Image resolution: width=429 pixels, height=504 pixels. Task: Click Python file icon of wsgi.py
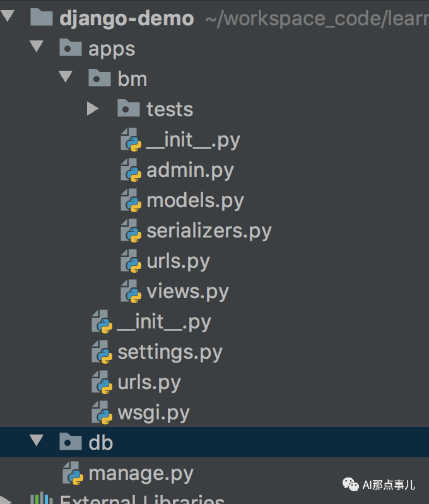coord(102,412)
